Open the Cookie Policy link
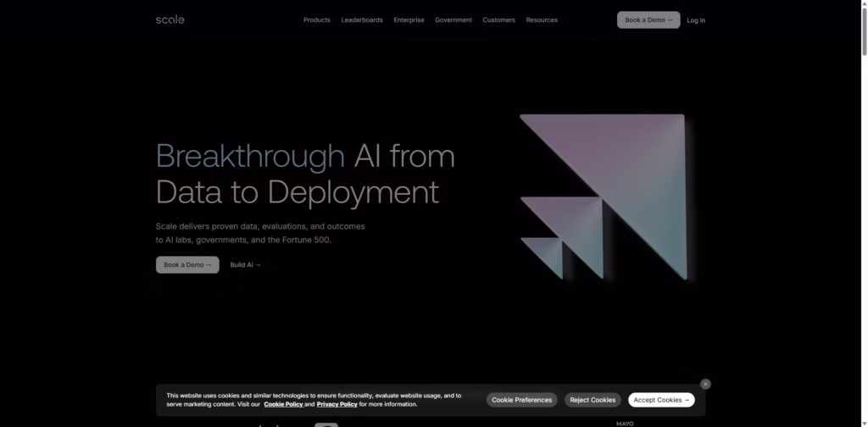The image size is (868, 427). click(x=282, y=404)
